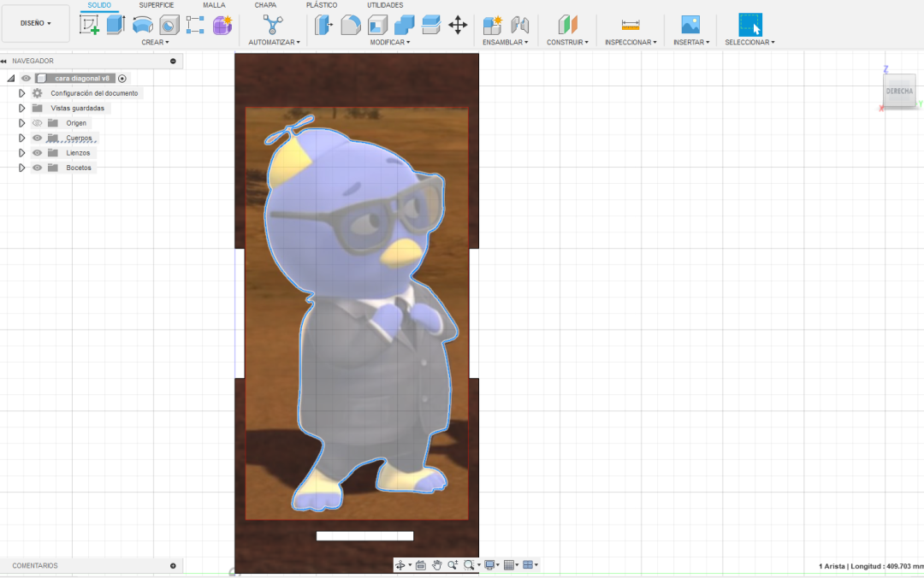The width and height of the screenshot is (924, 578).
Task: Switch to the PLÁSTICO tab
Action: tap(322, 5)
